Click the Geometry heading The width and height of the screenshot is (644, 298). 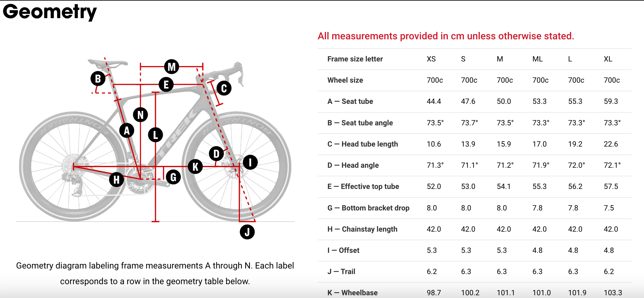[x=50, y=12]
